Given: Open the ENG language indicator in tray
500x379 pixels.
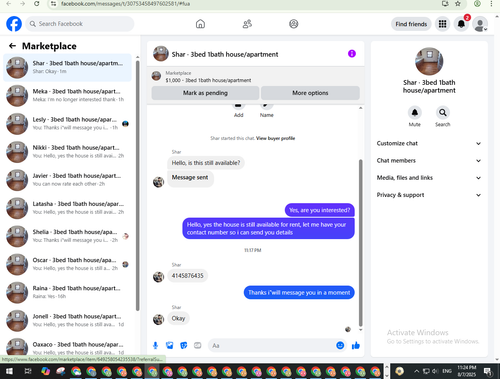Looking at the screenshot, I should click(x=447, y=371).
